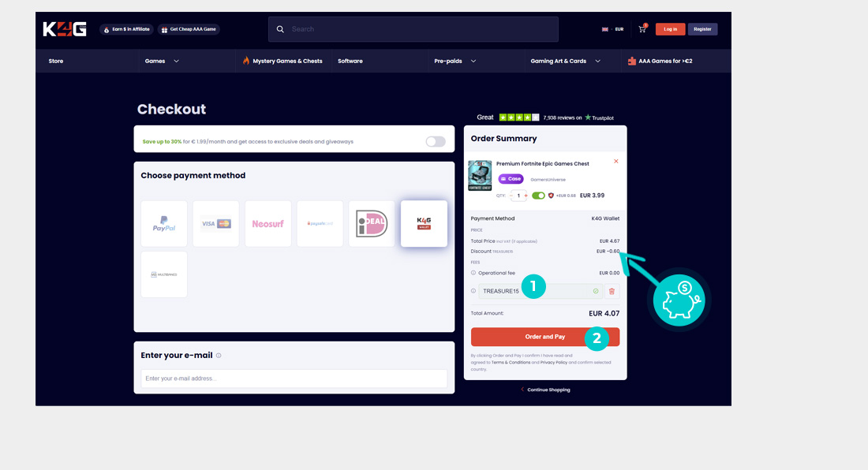This screenshot has width=868, height=470.
Task: Select Neosurf payment method
Action: (x=268, y=223)
